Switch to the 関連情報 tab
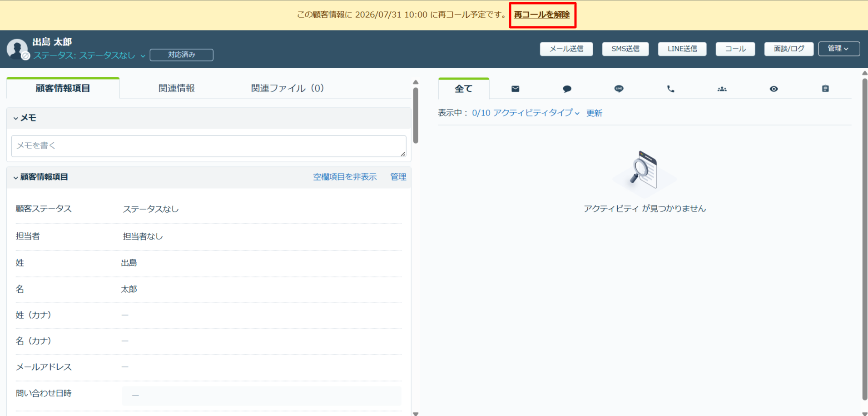 tap(177, 88)
